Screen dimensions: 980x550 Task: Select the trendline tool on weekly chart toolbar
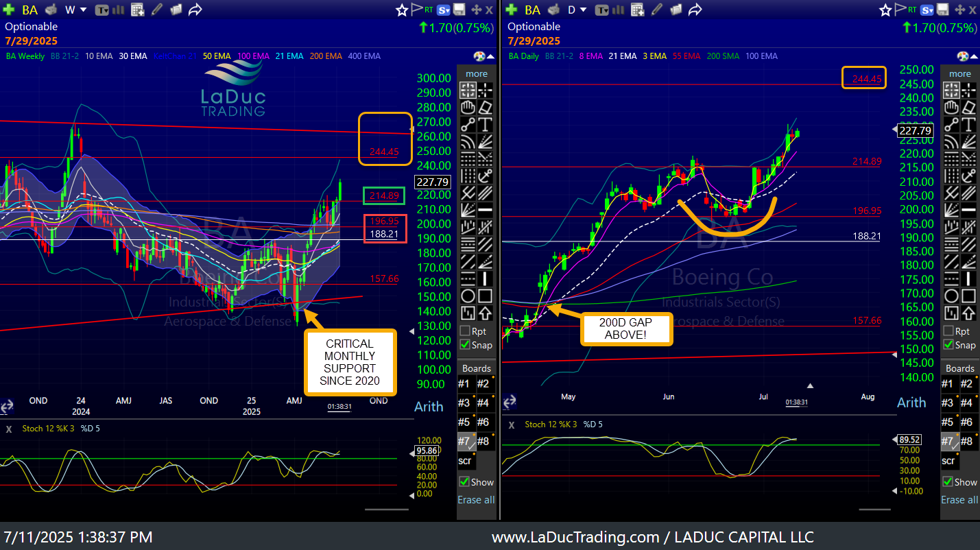pos(468,124)
